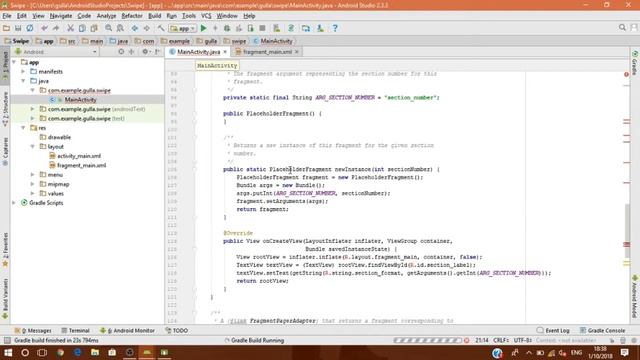
Task: Click the Debug app bug icon
Action: pos(227,28)
